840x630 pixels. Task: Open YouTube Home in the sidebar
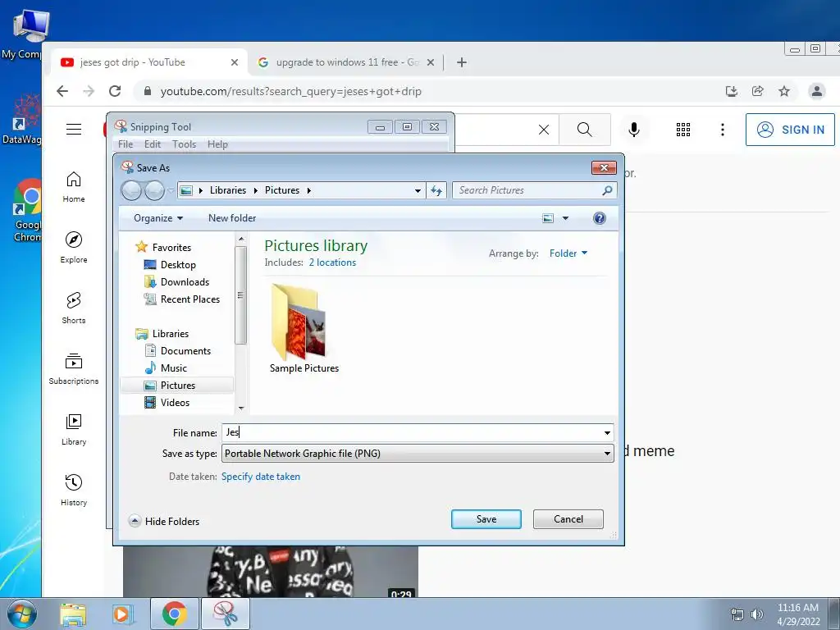coord(73,186)
